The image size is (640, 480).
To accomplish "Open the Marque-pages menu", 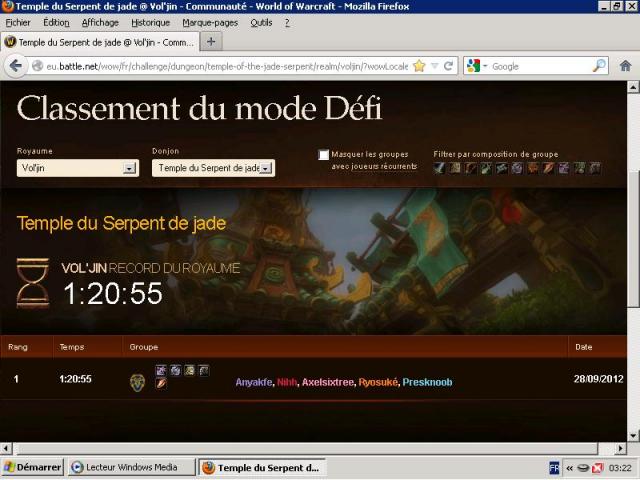I will [x=210, y=23].
